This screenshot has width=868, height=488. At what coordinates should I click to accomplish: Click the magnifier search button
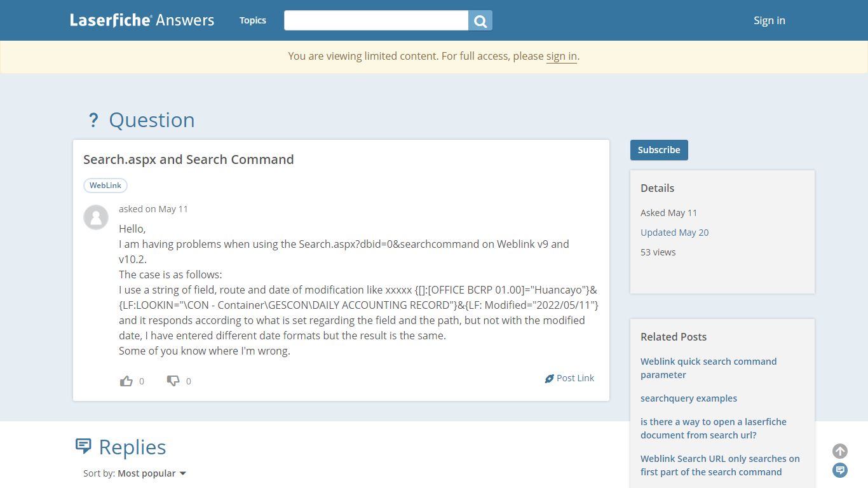click(480, 20)
